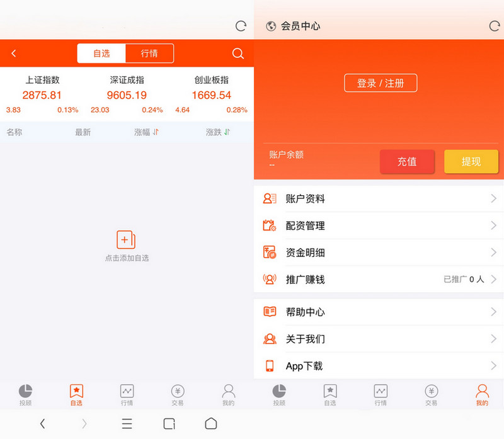Open the 创业板指 index card
This screenshot has width=504, height=439.
tap(212, 94)
